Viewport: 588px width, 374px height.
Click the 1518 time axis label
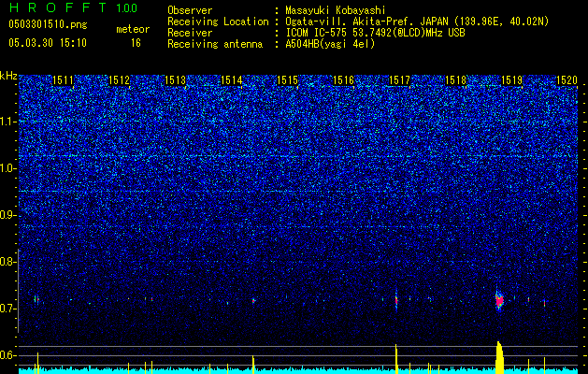pyautogui.click(x=455, y=80)
